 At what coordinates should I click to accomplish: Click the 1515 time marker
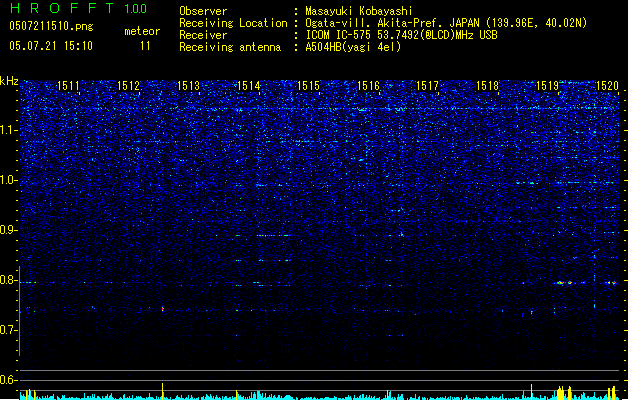point(308,86)
